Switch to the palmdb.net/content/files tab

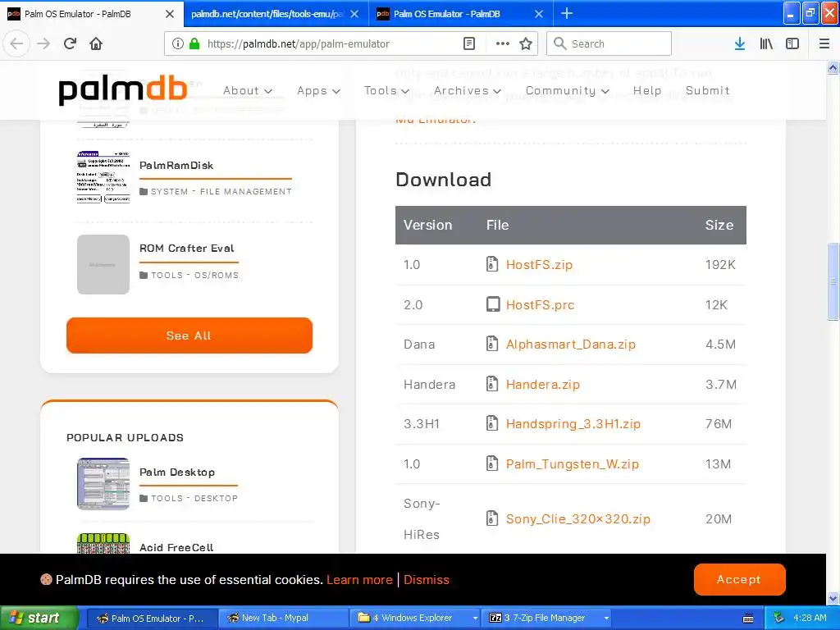coord(267,14)
